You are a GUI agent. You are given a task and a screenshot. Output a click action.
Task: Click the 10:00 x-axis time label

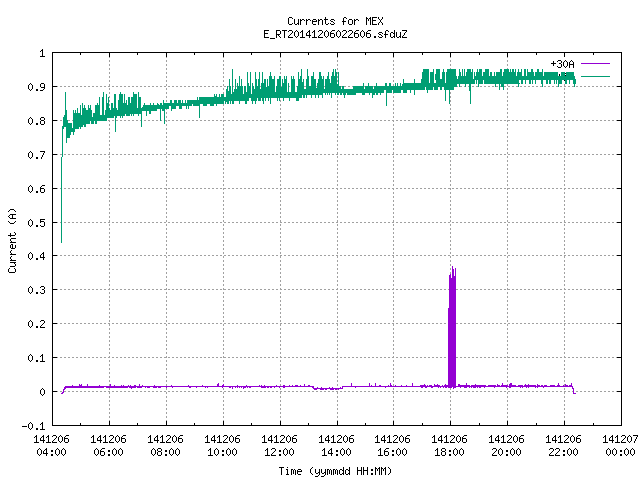222,452
